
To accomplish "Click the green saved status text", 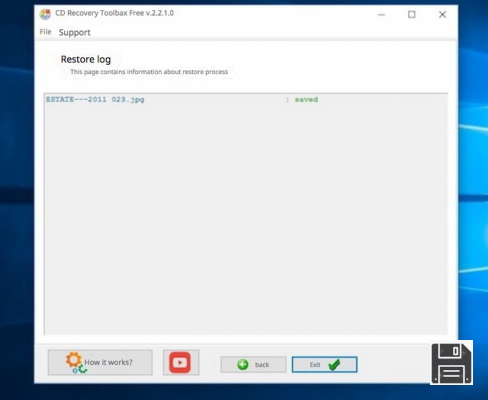I will [306, 99].
